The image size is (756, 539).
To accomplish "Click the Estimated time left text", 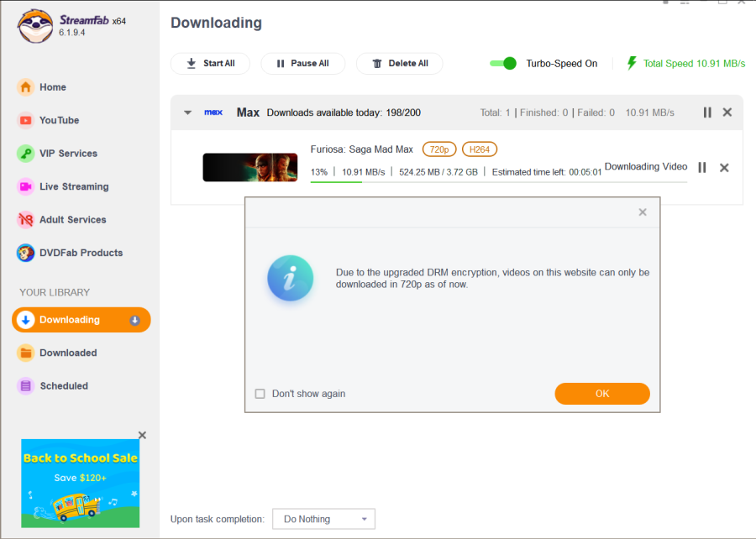I will tap(547, 172).
